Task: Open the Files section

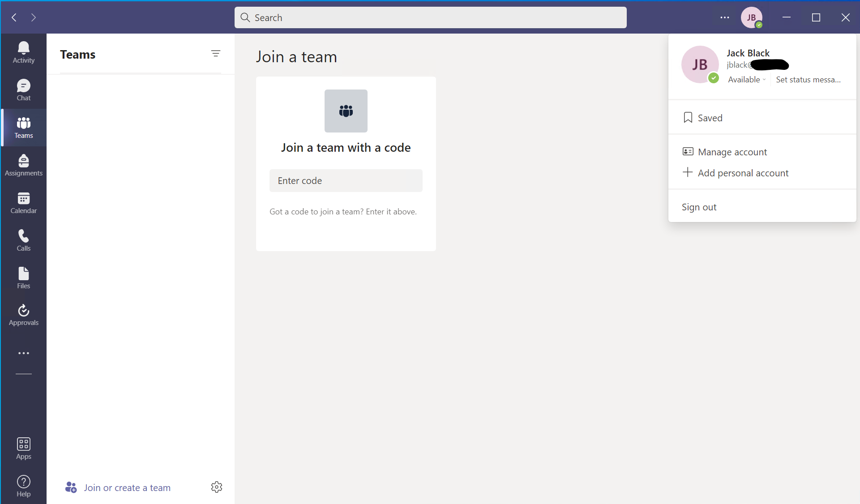Action: [23, 278]
